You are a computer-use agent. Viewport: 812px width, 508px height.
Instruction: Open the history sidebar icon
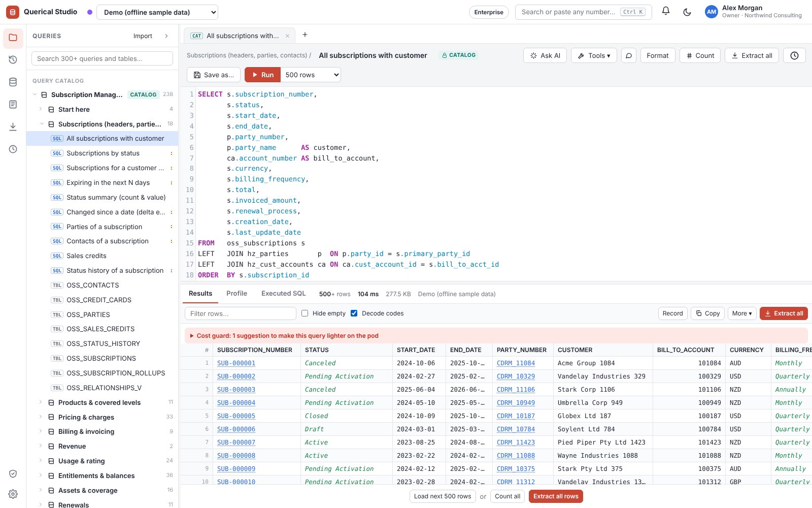tap(13, 60)
